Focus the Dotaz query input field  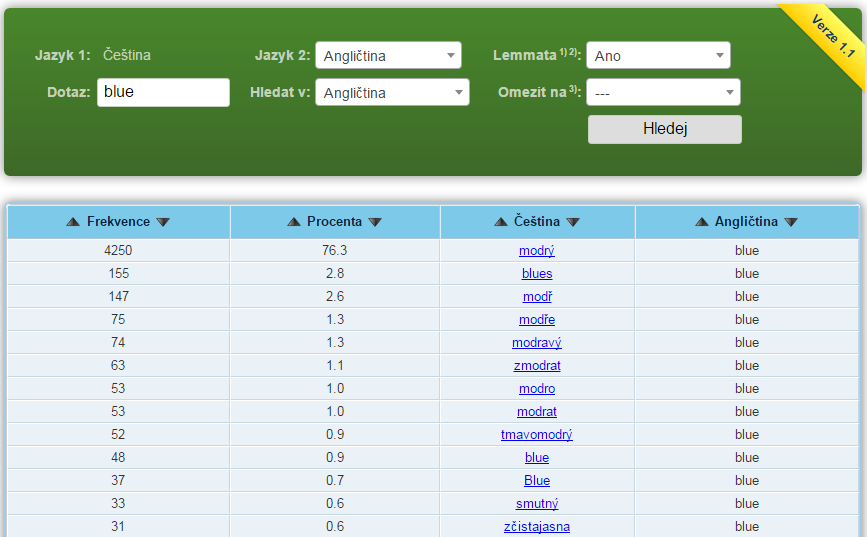pos(163,92)
